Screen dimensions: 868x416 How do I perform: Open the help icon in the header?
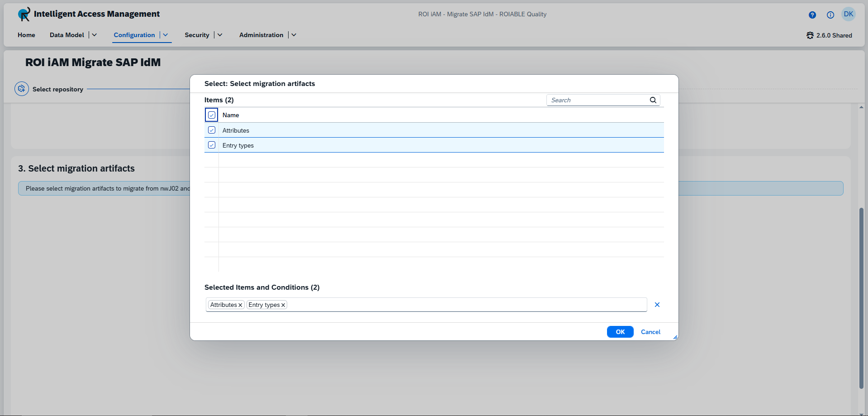(812, 15)
